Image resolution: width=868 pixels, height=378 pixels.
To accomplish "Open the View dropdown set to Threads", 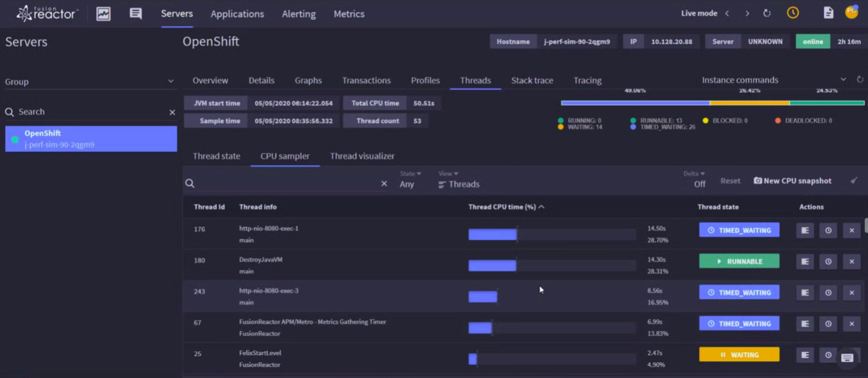I will point(459,179).
